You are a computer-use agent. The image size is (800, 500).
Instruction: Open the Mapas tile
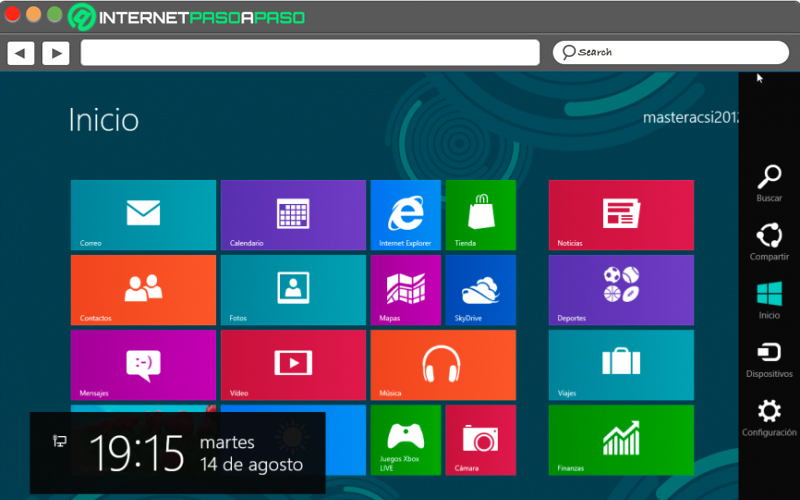click(x=406, y=290)
